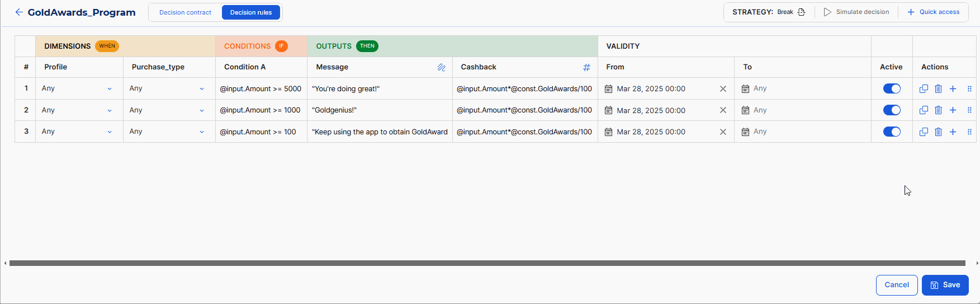The image size is (980, 304).
Task: Duplicate rule row 1
Action: [924, 88]
